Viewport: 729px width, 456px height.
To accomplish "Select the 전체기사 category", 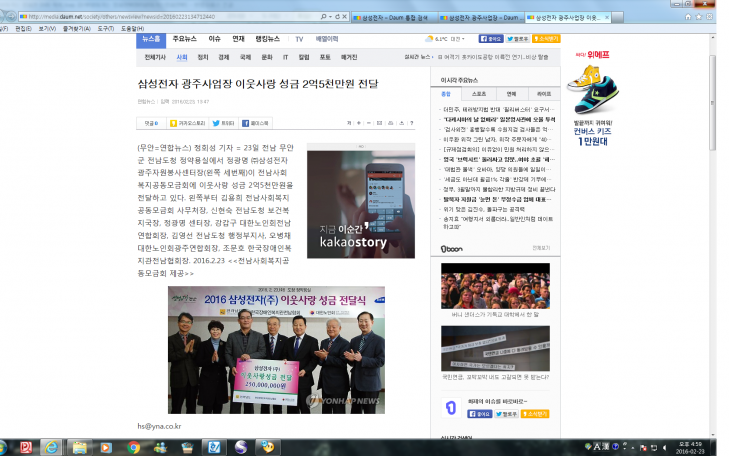I will tap(155, 57).
